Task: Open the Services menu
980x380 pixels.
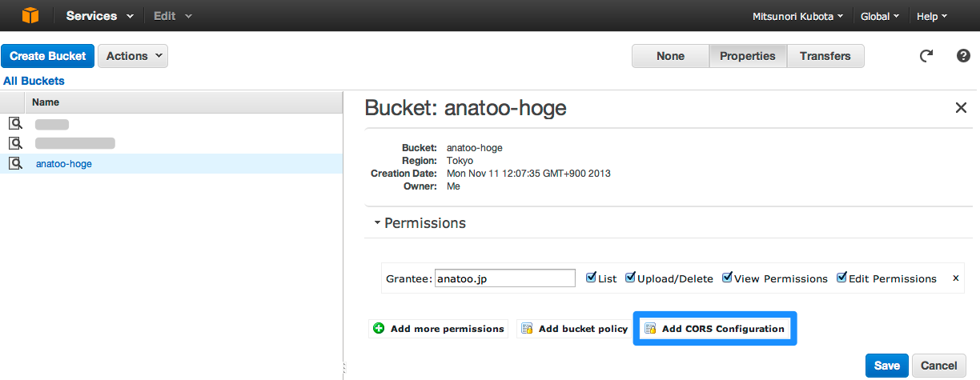Action: coord(98,16)
